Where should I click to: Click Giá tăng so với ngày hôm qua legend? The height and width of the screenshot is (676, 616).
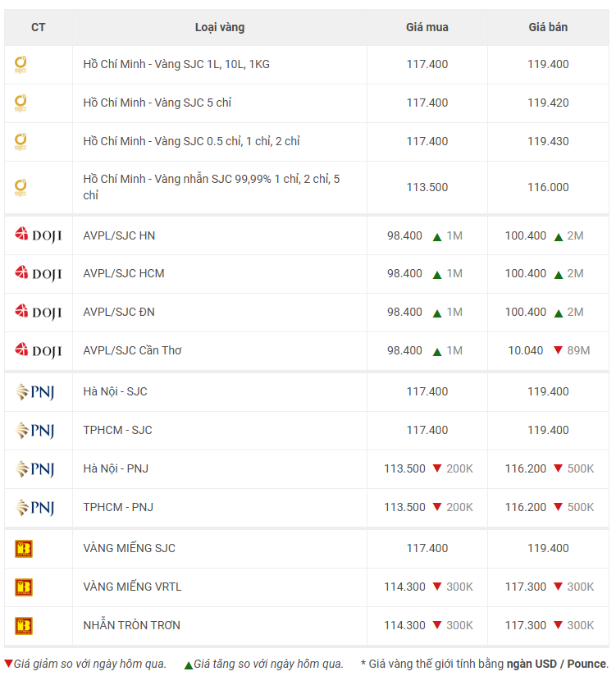click(268, 664)
